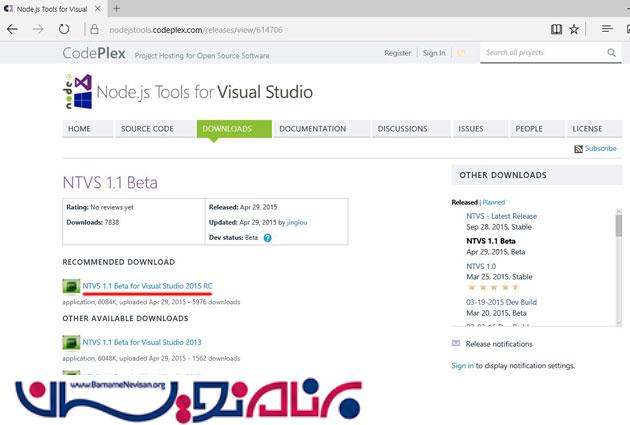The width and height of the screenshot is (630, 425).
Task: Go back with the browser back arrow
Action: tap(12, 29)
